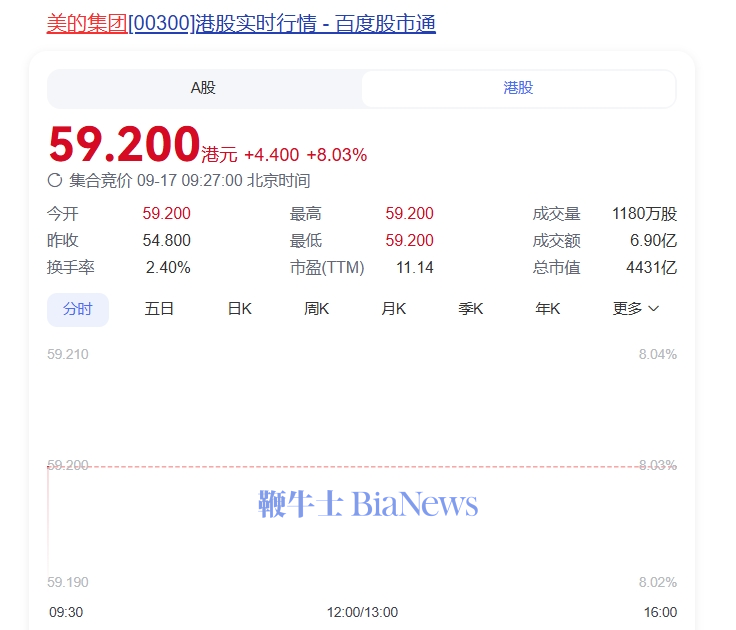Open the 年K chart tab
Image resolution: width=736 pixels, height=630 pixels.
tap(548, 309)
